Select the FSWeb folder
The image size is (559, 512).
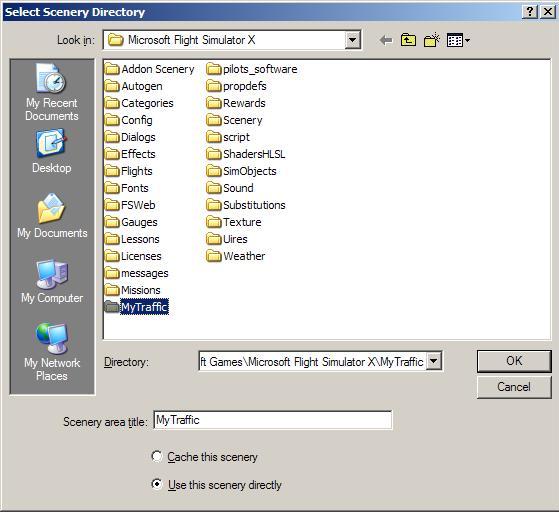coord(130,205)
